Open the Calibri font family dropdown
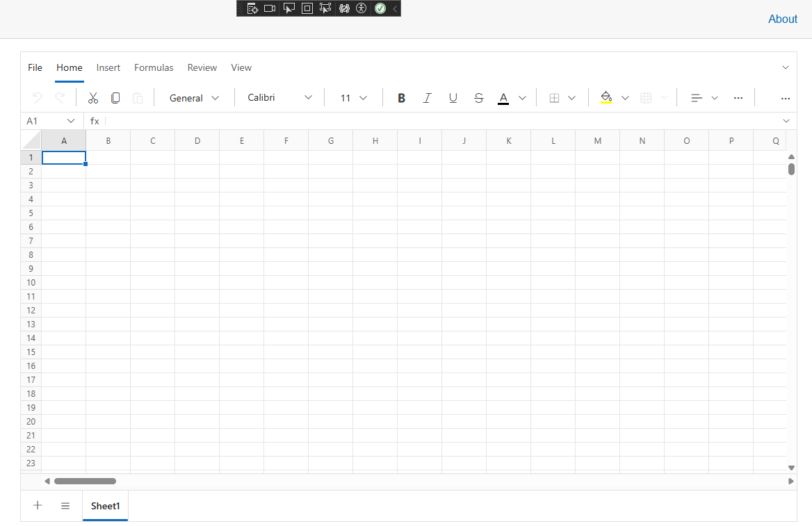 click(x=279, y=98)
